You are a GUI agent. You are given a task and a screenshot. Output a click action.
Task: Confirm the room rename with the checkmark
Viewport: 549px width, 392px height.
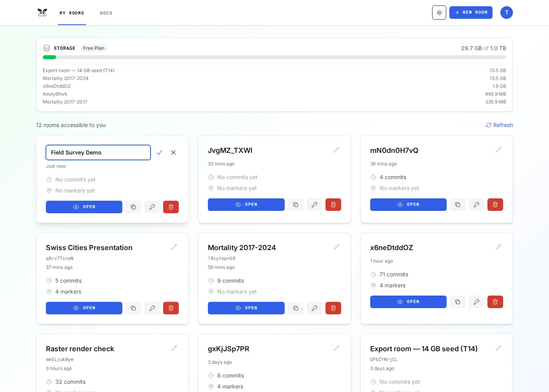[159, 152]
